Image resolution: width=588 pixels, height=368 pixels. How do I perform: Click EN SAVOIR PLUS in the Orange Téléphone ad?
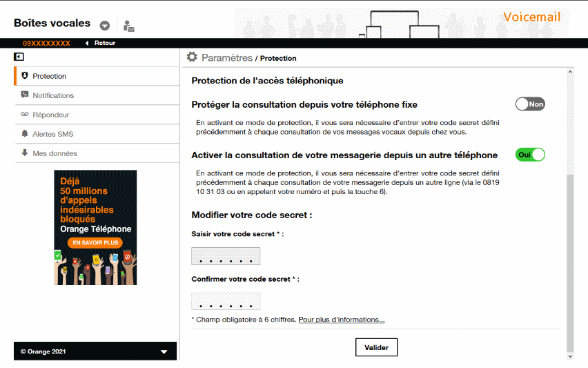click(x=95, y=243)
